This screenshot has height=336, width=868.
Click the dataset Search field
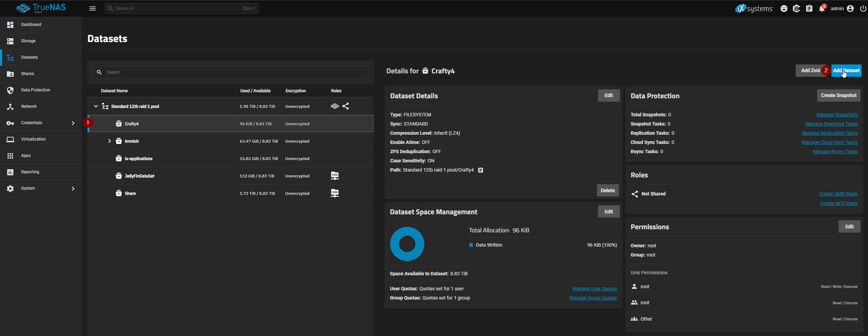point(236,72)
